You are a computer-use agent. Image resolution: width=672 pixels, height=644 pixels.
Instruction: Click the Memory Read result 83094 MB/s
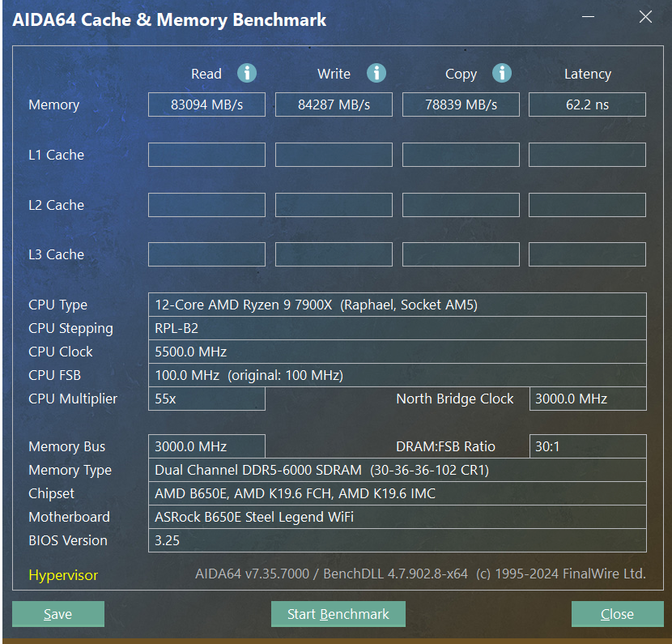(x=206, y=104)
